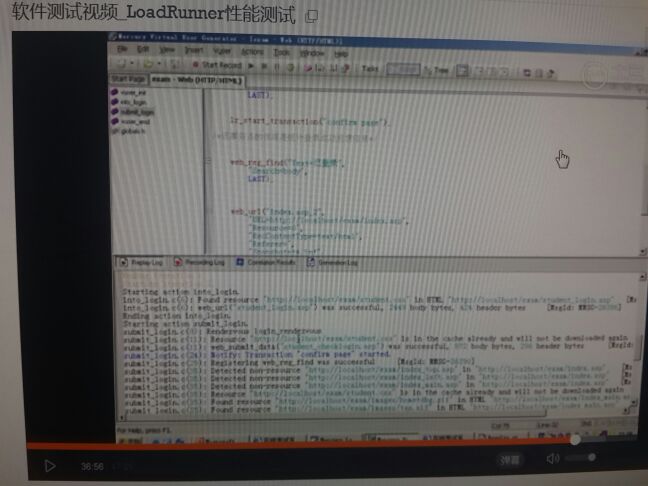Screen dimensions: 648x486
Task: Open the Window menu
Action: pyautogui.click(x=312, y=53)
